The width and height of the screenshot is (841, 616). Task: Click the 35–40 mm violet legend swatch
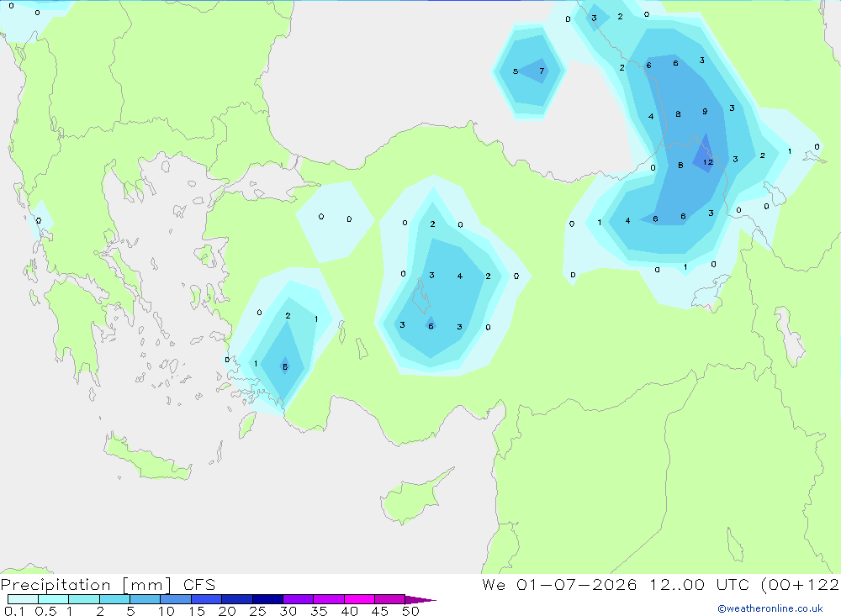coord(328,599)
